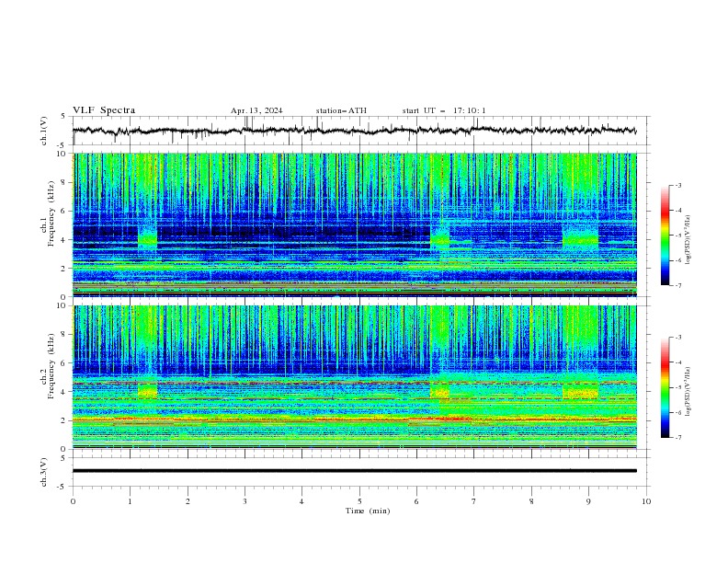Click the 'VLF Spectra' title text
This screenshot has height=563, width=728.
point(104,110)
